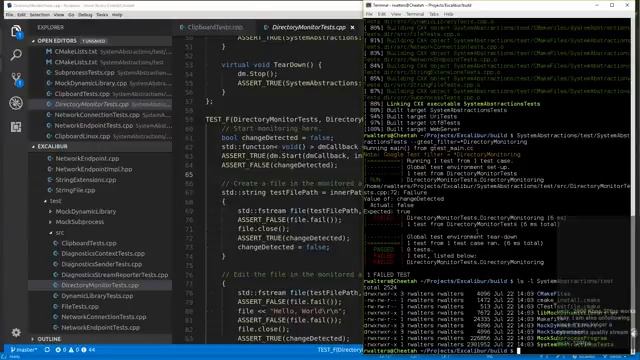Image resolution: width=640 pixels, height=360 pixels.
Task: Open StringExtensions.cpp in explorer tree
Action: pos(86,180)
